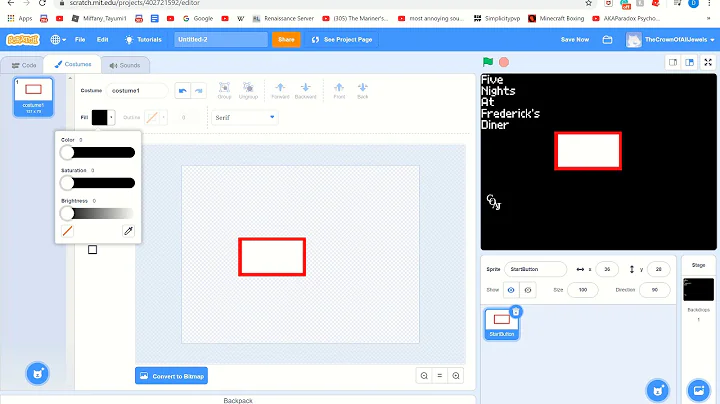Open the choose a costume cat button

tap(38, 374)
